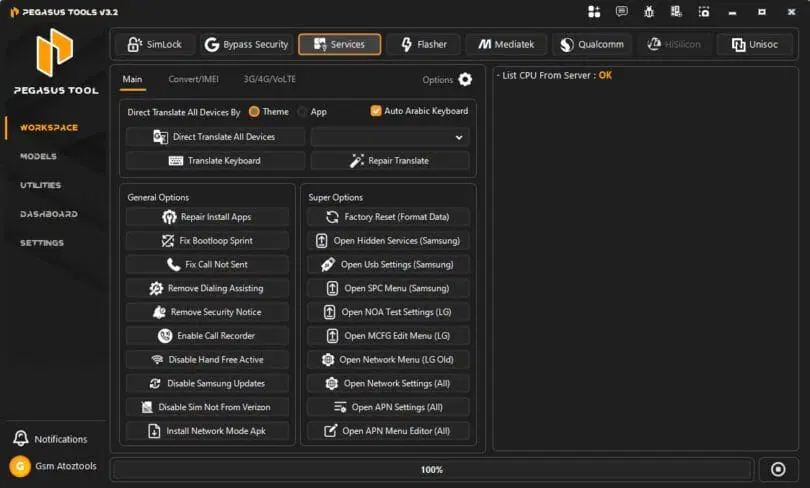Toggle the Auto Arabic Keyboard checkbox

[x=376, y=111]
